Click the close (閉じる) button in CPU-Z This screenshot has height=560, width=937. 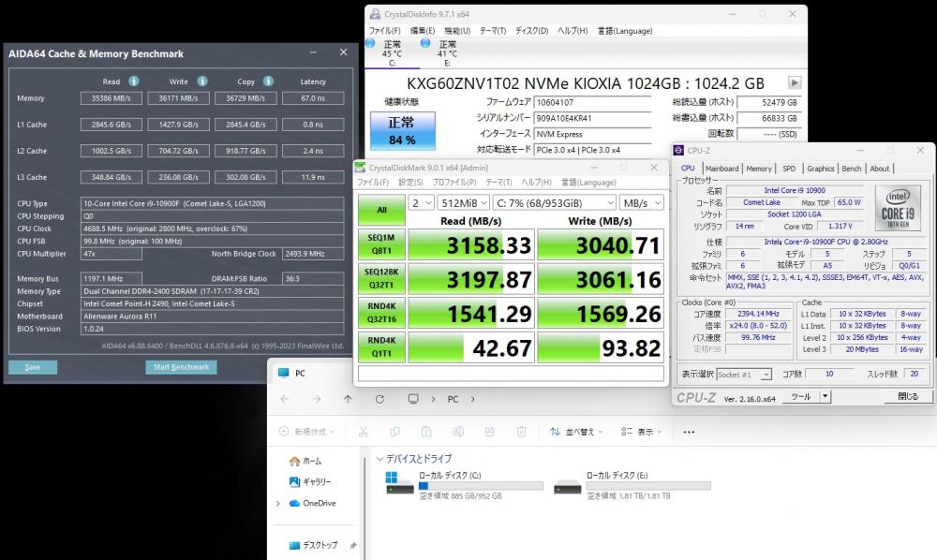tap(908, 396)
